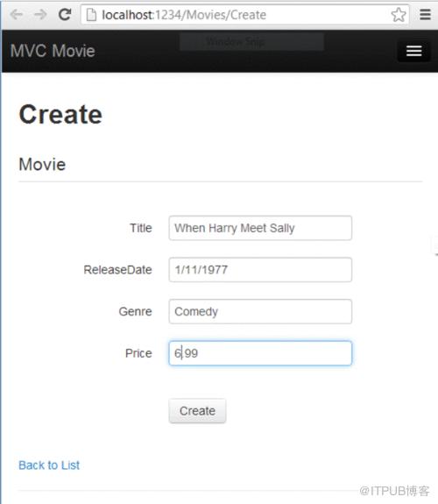Submit the form with Create button
This screenshot has width=438, height=504.
(x=197, y=411)
